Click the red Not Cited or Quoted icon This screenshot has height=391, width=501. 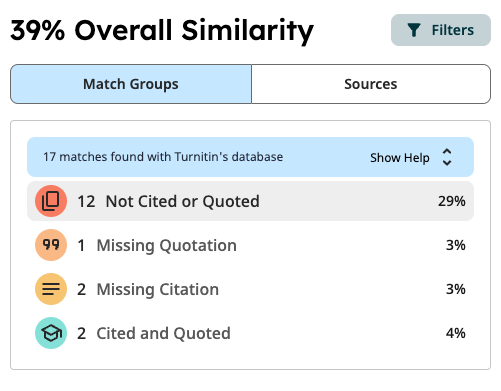click(51, 201)
